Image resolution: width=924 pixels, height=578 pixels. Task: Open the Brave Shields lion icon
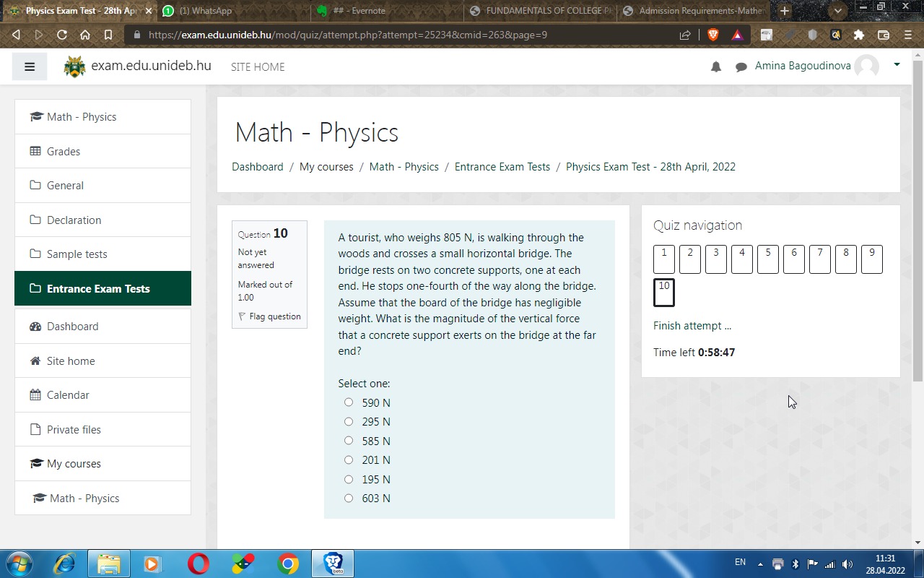[x=713, y=35]
